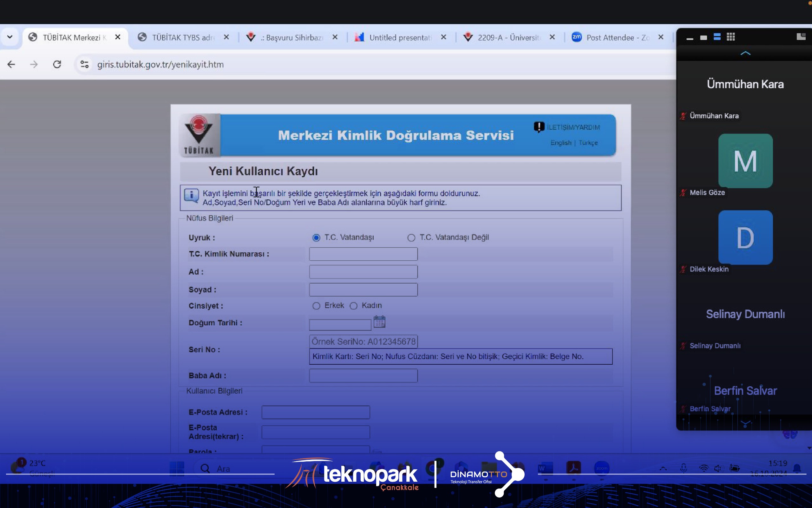Click the volume icon in system tray
Viewport: 812px width, 508px height.
click(718, 468)
